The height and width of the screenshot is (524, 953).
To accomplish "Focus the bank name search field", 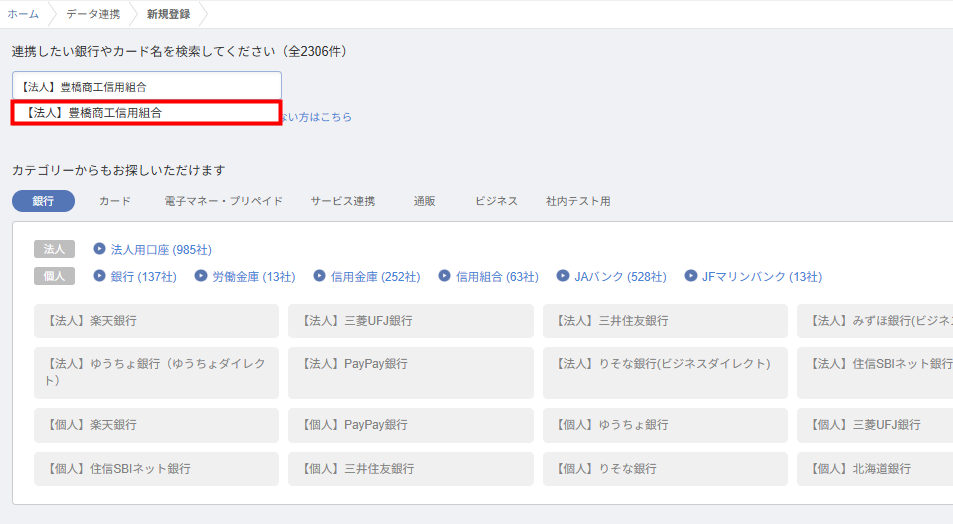I will click(146, 86).
